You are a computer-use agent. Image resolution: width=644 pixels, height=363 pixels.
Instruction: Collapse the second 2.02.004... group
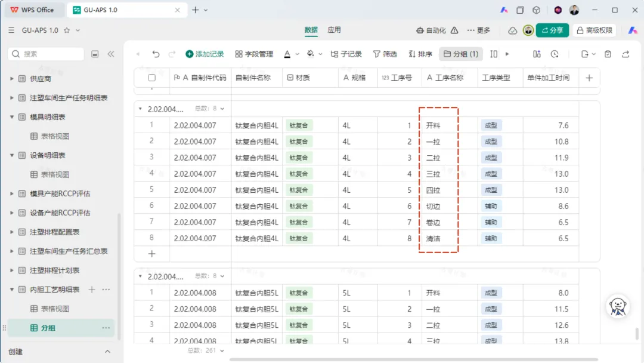click(x=141, y=276)
